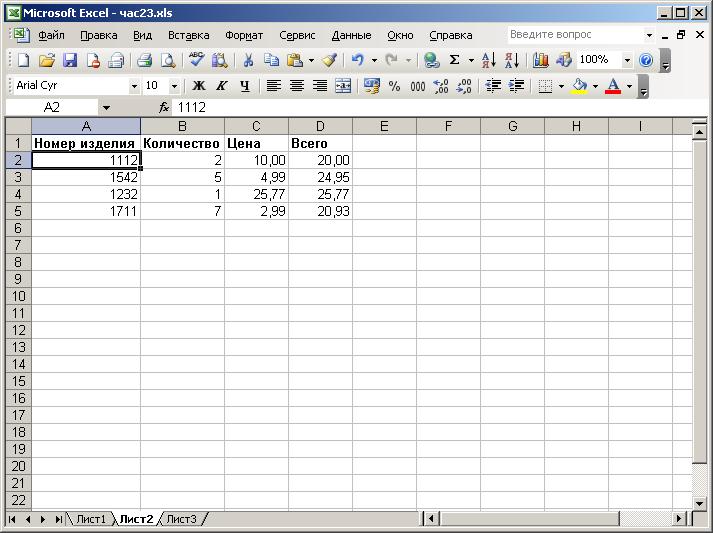Image resolution: width=713 pixels, height=533 pixels.
Task: Open Excel Help via the question mark icon
Action: click(x=646, y=60)
